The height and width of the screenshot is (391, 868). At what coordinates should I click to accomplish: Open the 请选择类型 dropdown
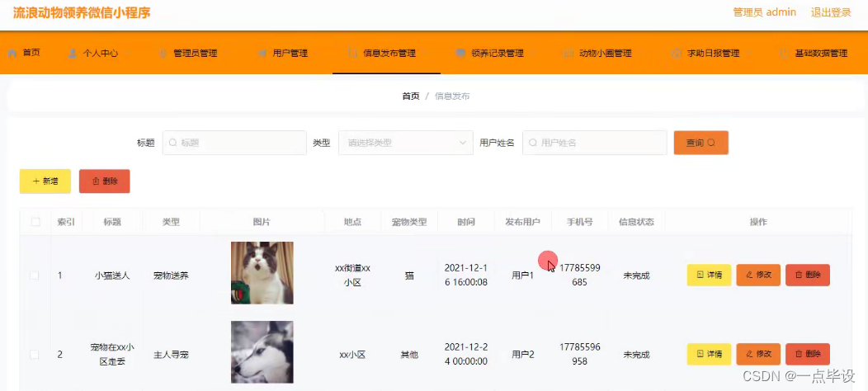tap(406, 143)
